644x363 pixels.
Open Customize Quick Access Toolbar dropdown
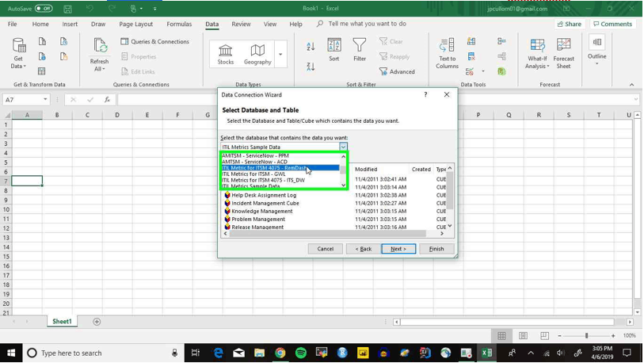[x=154, y=9]
